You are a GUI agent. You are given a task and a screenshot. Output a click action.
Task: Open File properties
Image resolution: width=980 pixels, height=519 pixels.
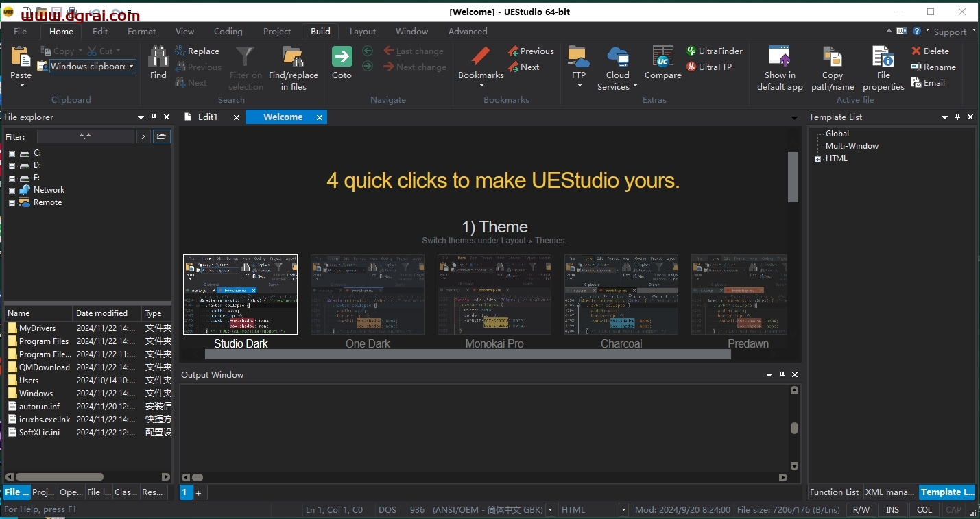click(883, 57)
